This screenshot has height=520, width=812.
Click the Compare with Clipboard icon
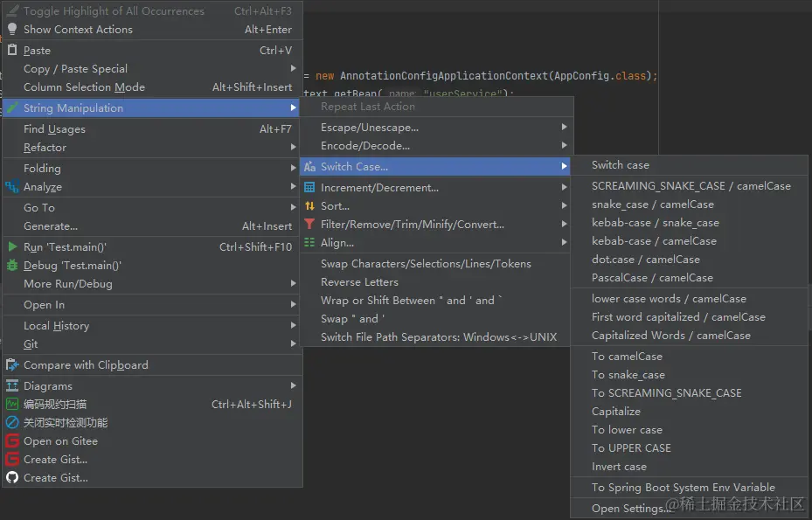(x=12, y=365)
